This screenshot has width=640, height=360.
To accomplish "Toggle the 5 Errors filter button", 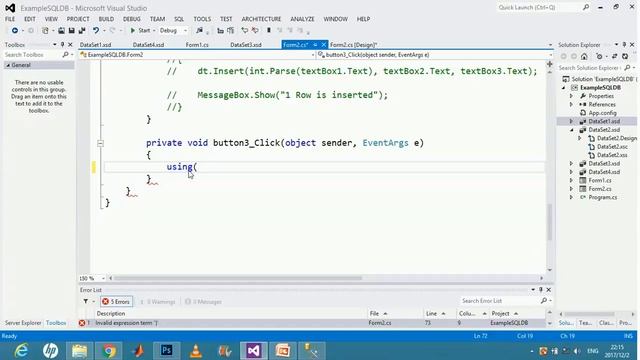I will [116, 302].
